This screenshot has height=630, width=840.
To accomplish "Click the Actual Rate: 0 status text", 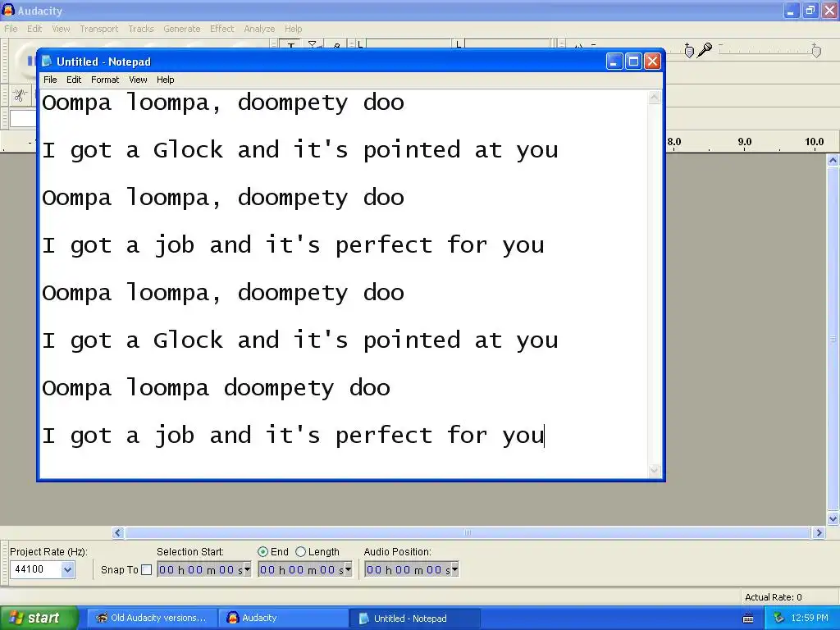I will (x=773, y=597).
